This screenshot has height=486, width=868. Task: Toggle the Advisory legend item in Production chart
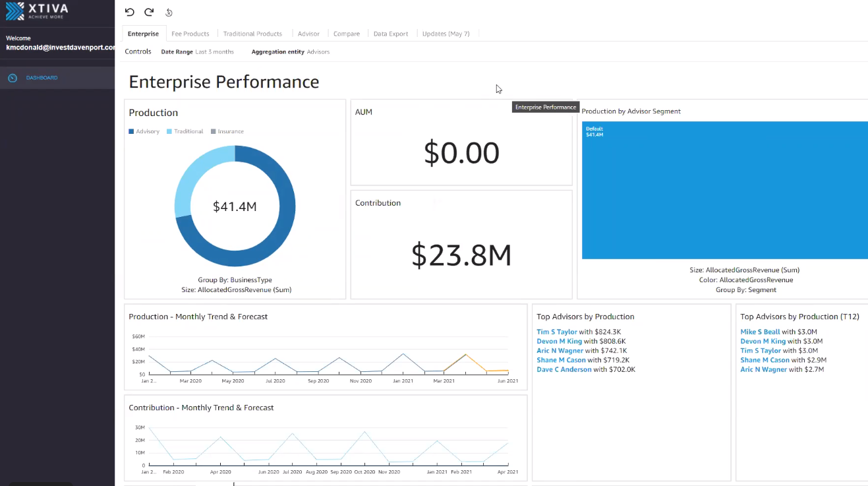pos(144,131)
